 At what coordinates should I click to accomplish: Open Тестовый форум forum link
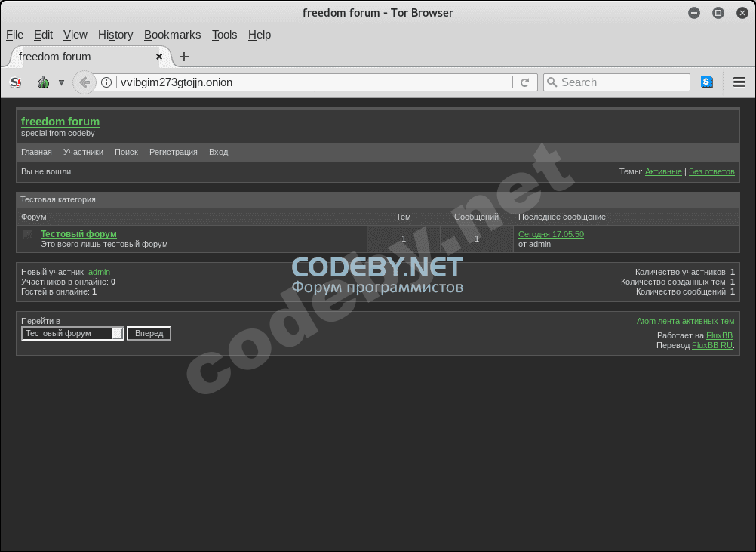78,234
